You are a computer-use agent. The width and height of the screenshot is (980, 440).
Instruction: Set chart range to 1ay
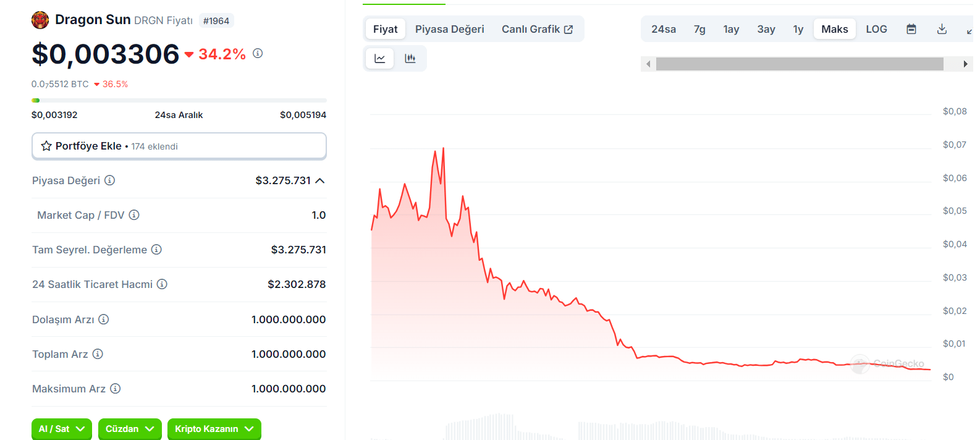(732, 29)
